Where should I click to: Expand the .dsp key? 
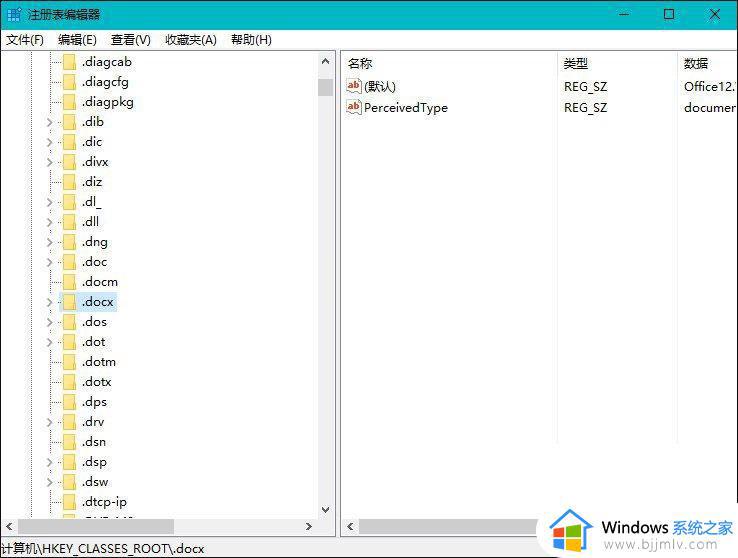pyautogui.click(x=49, y=462)
